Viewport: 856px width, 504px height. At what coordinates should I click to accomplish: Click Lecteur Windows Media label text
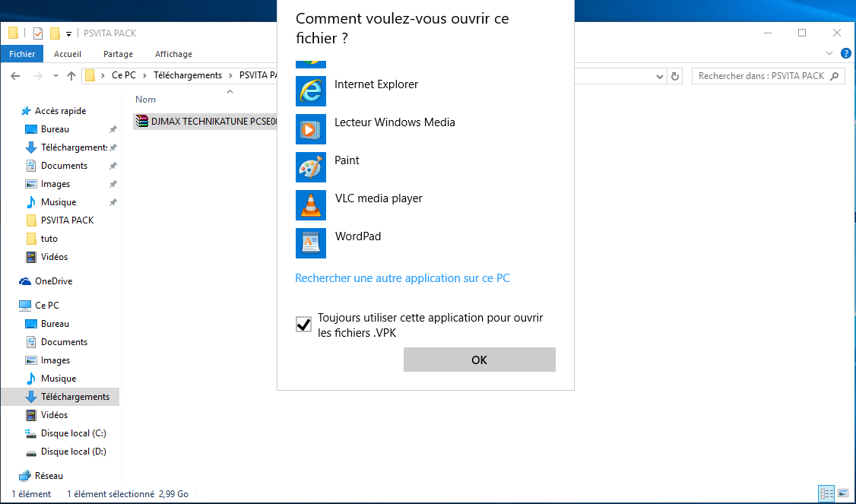[395, 122]
